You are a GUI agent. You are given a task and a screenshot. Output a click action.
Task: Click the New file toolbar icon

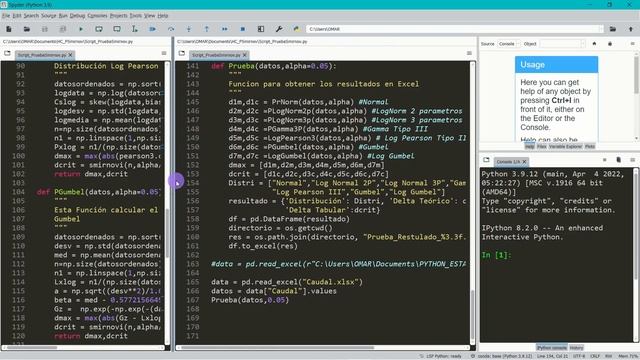[9, 29]
